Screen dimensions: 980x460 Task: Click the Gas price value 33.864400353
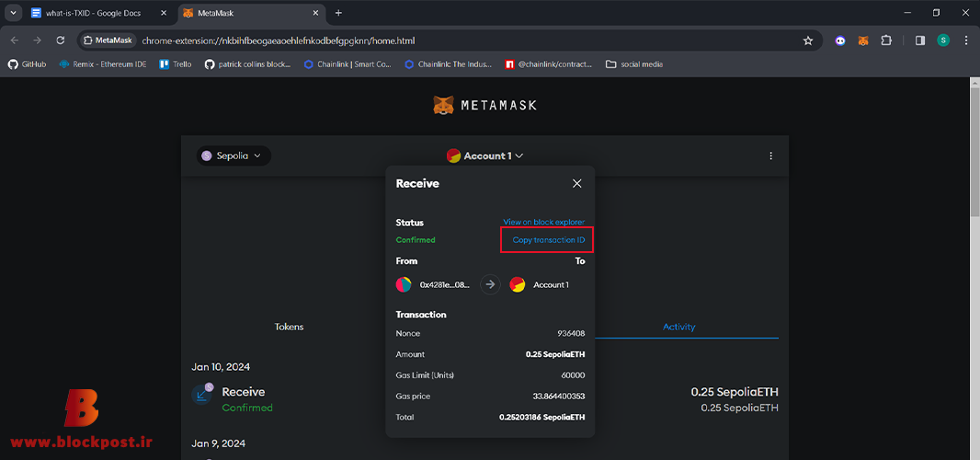click(x=557, y=397)
